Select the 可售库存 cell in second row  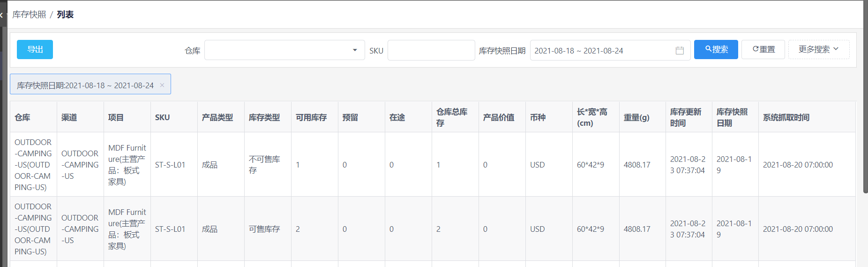pos(264,229)
